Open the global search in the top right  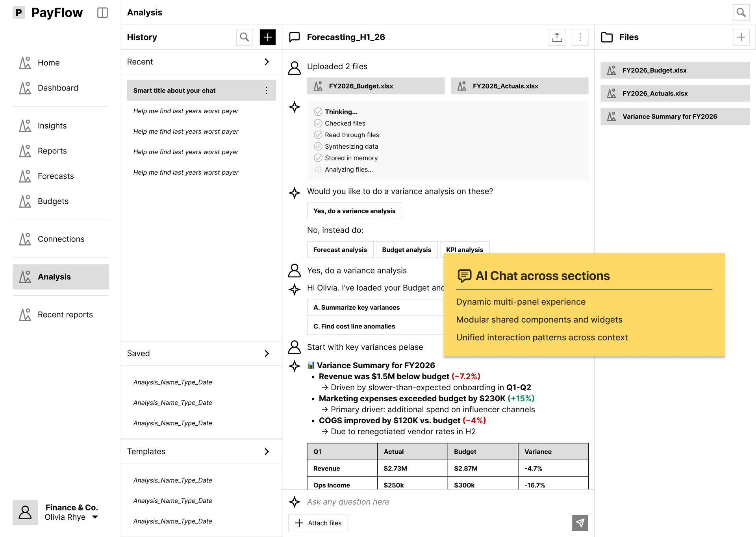[741, 13]
